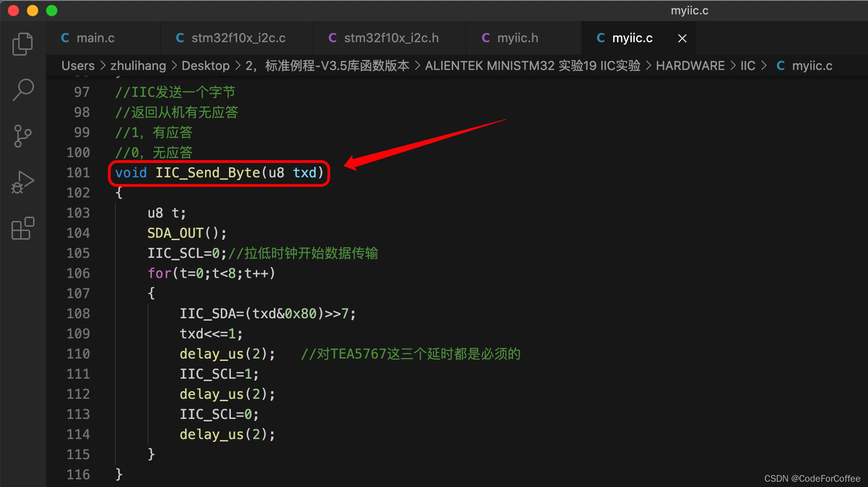The width and height of the screenshot is (868, 487).
Task: Expand the HARDWARE breadcrumb folder
Action: 690,66
